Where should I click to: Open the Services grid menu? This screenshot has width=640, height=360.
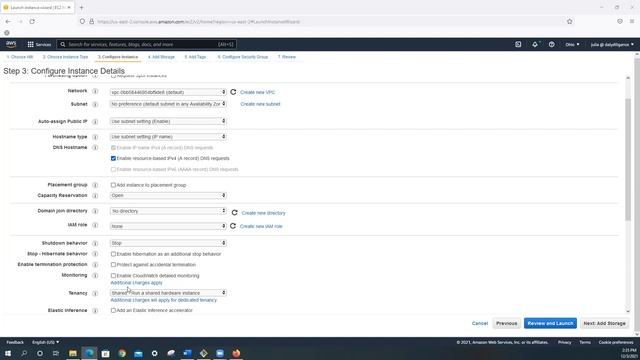pyautogui.click(x=39, y=44)
